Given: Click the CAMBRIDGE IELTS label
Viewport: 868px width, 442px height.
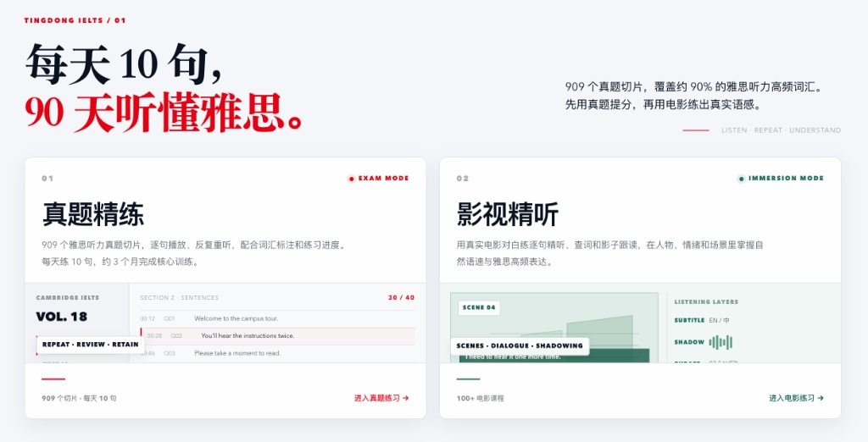Looking at the screenshot, I should 68,297.
